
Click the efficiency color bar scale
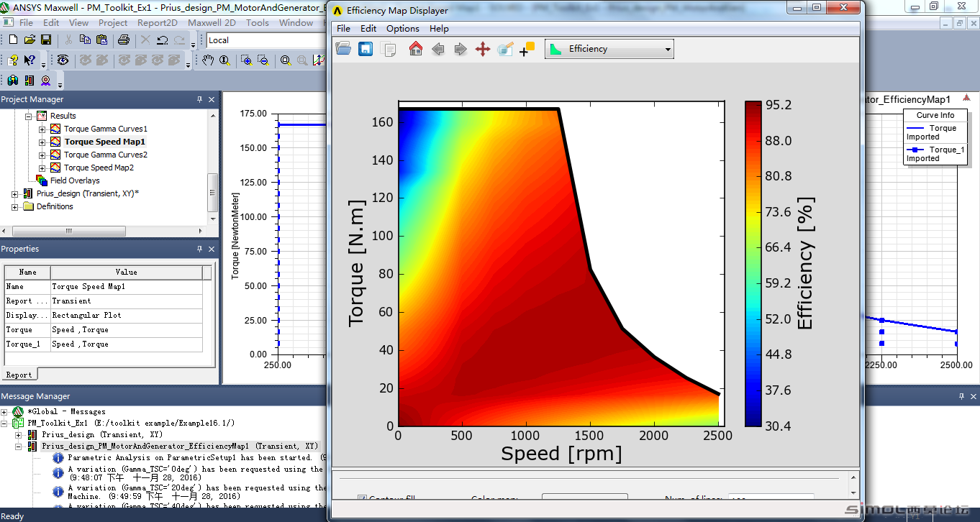(x=753, y=264)
